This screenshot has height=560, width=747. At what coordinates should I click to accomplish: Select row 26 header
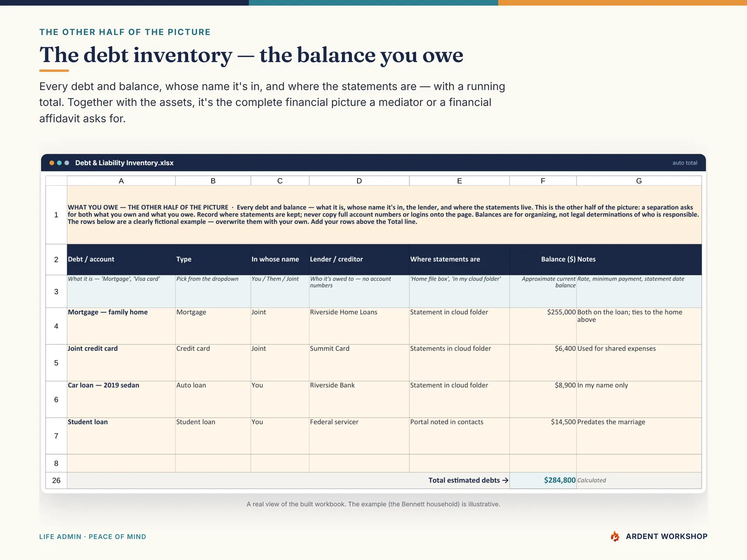[x=56, y=480]
